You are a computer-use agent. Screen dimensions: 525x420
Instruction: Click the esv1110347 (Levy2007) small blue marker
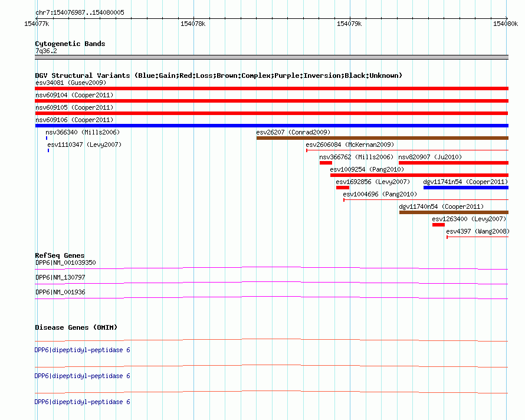[48, 150]
